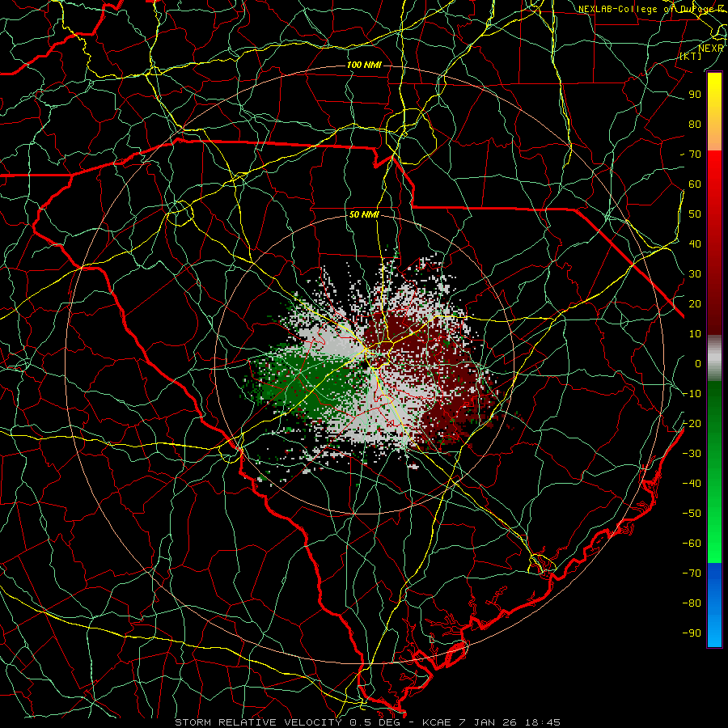The height and width of the screenshot is (728, 728).
Task: Select the 10 value on the velocity scale
Action: click(x=695, y=334)
